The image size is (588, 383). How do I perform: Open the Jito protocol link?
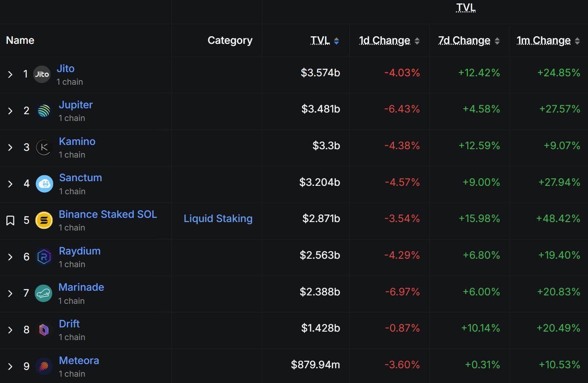pyautogui.click(x=66, y=68)
